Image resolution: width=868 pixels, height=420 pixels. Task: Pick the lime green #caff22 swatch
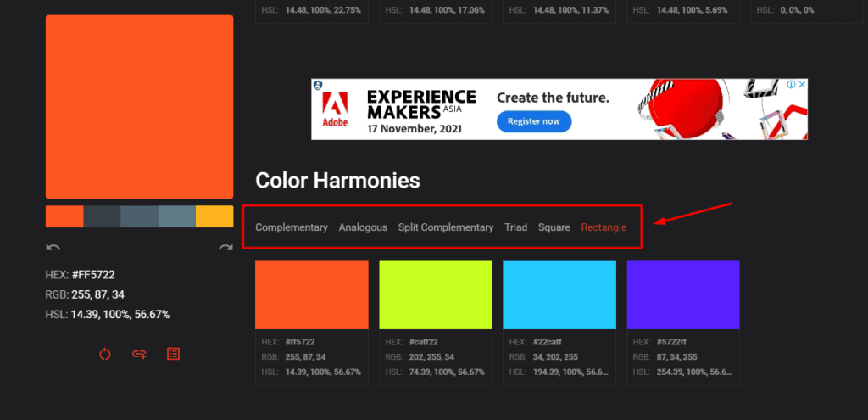[436, 294]
